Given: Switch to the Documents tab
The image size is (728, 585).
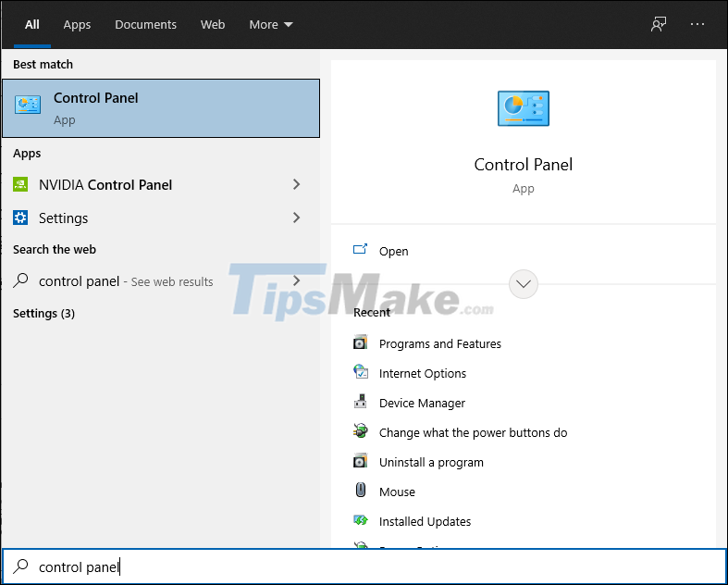Looking at the screenshot, I should pos(146,24).
